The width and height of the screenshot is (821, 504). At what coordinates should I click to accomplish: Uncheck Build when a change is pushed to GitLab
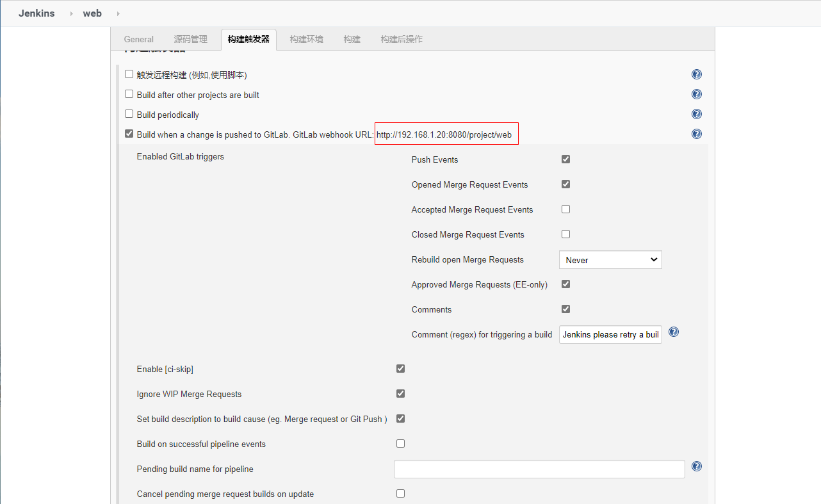click(x=129, y=134)
